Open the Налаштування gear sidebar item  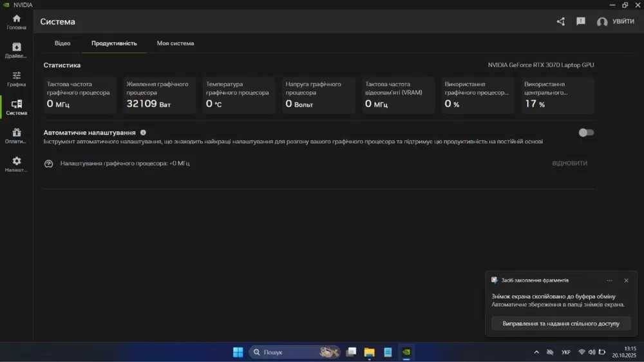click(17, 164)
